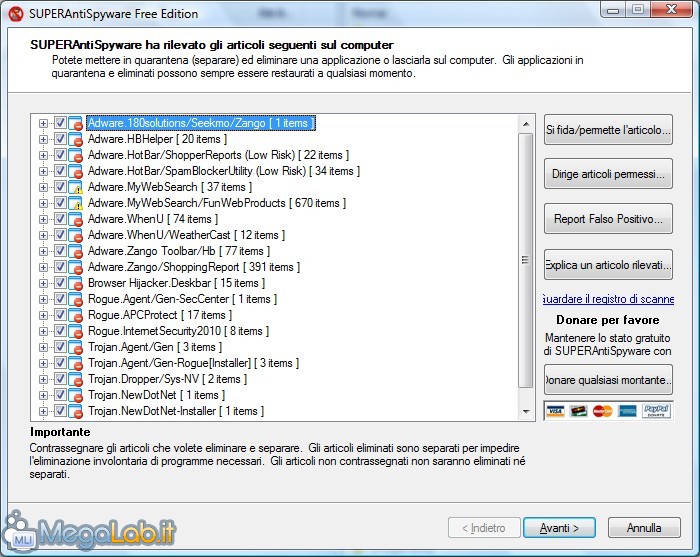The height and width of the screenshot is (557, 700).
Task: Click the SUPERAntiSpyware title bar icon
Action: 16,14
